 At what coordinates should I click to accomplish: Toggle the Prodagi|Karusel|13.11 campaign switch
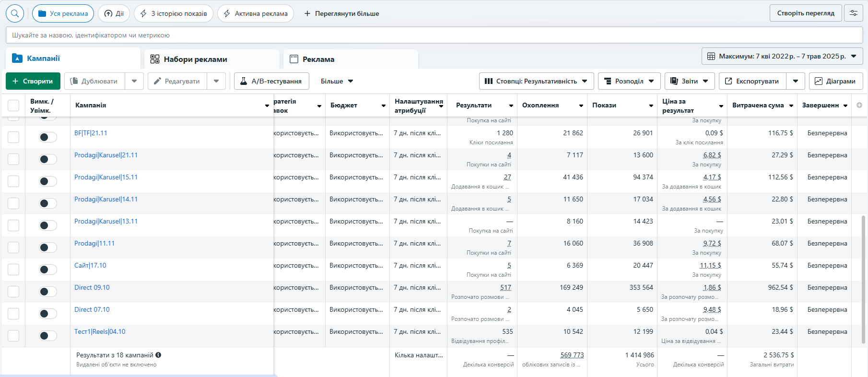(x=48, y=225)
